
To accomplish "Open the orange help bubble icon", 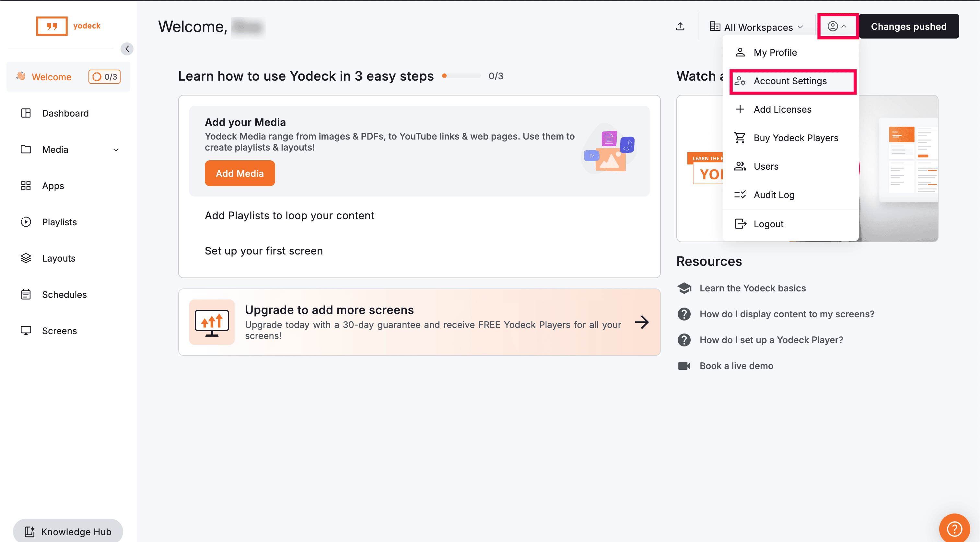I will coord(954,528).
